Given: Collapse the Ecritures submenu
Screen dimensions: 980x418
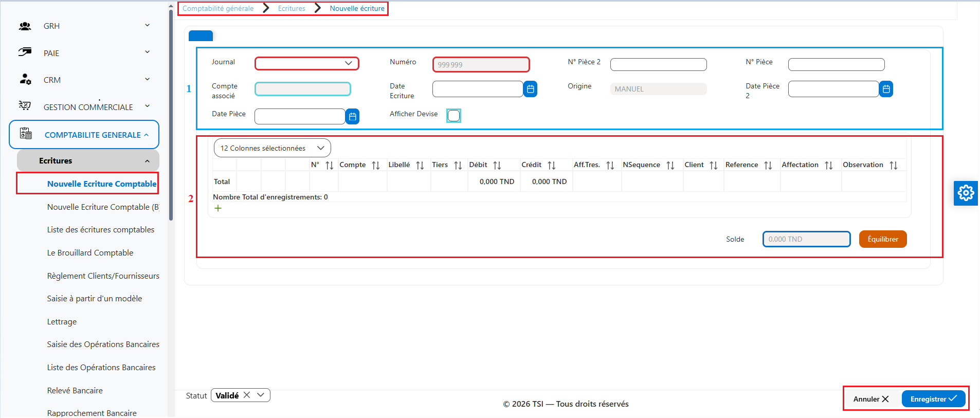Looking at the screenshot, I should pyautogui.click(x=147, y=161).
